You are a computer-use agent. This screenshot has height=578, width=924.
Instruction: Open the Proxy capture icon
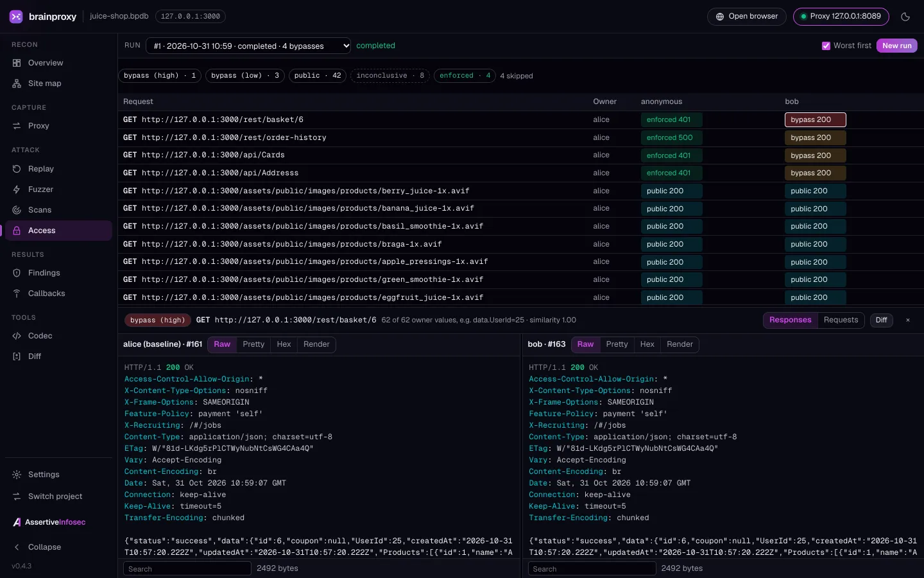point(17,126)
